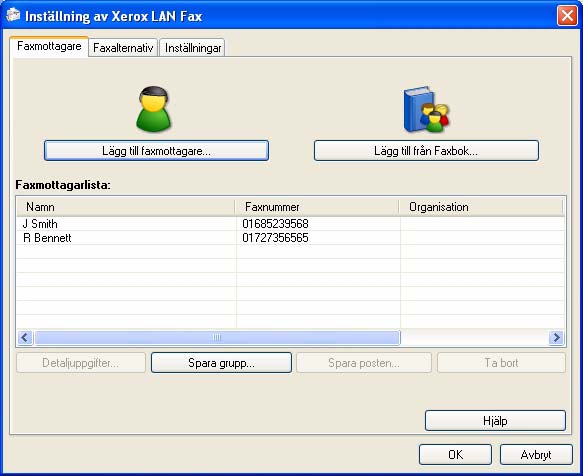Sort list by Namn column header
Viewport: 583px width, 476px height.
click(126, 207)
